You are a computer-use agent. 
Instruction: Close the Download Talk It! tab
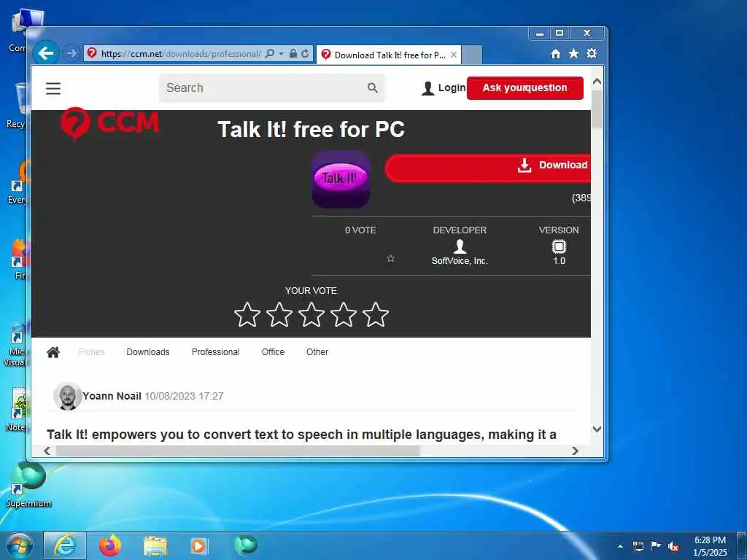coord(454,55)
